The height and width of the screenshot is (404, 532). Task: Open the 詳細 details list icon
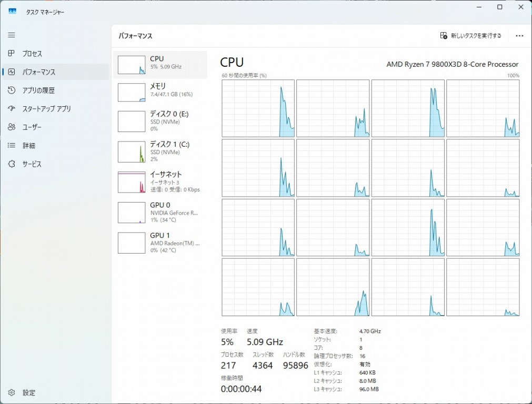(12, 146)
